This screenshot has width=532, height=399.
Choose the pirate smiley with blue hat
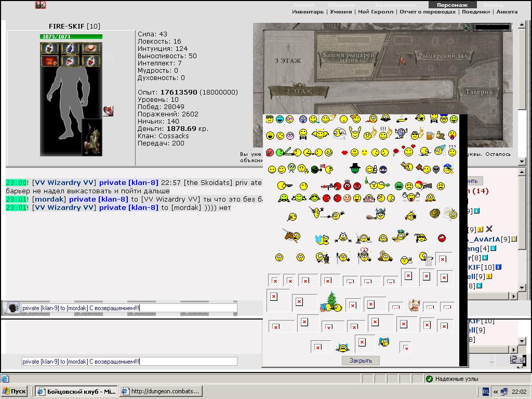pos(448,168)
